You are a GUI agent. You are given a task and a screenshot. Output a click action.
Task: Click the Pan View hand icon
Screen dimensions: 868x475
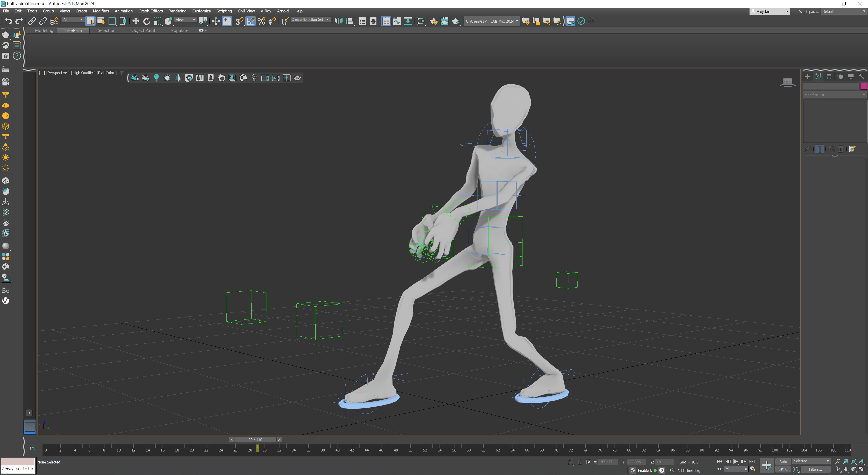pos(845,469)
